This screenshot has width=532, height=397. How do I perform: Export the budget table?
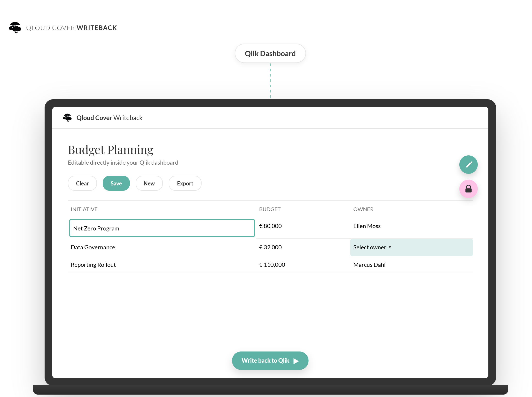(x=185, y=183)
